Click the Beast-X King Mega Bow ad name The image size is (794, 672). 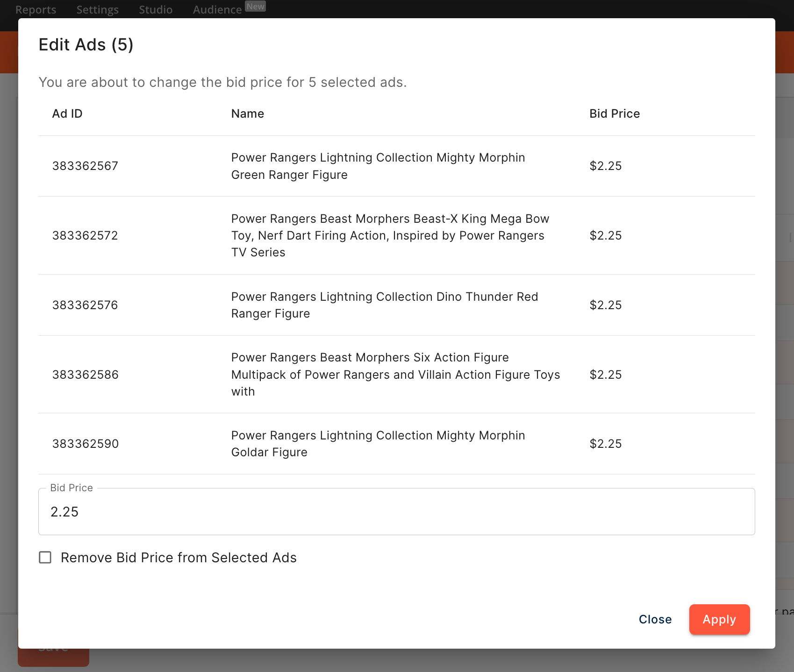(390, 235)
